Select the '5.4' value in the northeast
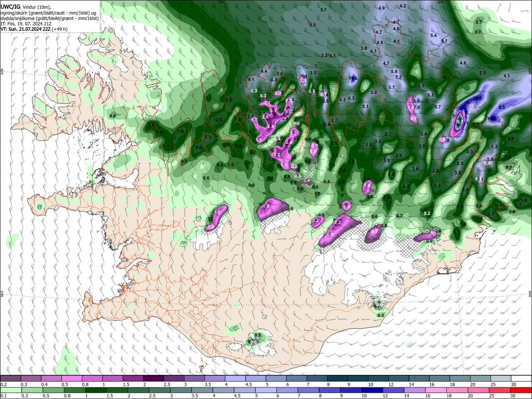Screen dimensions: 532x399 click(433, 35)
